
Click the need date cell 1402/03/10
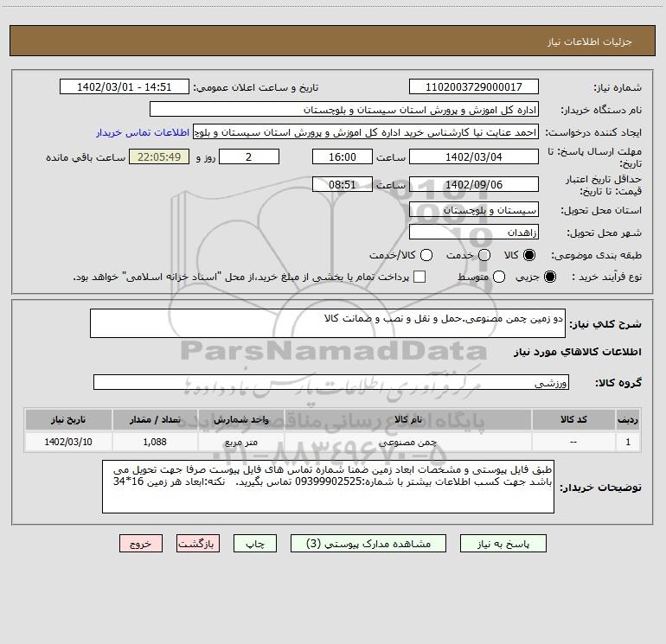[x=68, y=442]
